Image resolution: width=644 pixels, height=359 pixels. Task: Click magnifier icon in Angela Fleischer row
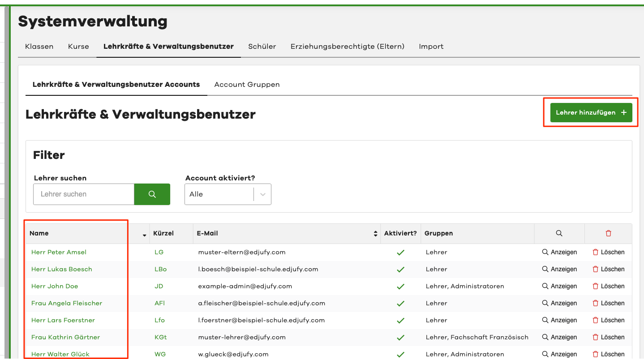[x=545, y=303]
